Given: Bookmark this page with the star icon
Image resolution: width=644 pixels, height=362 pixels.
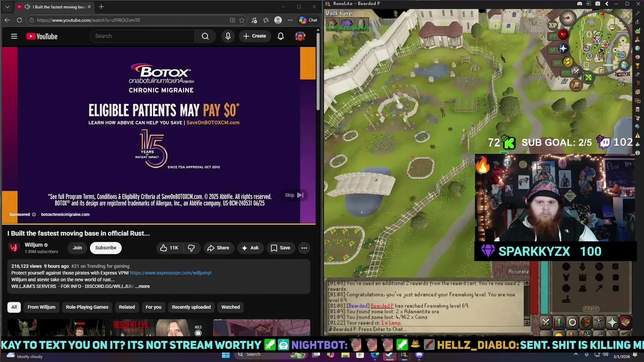Looking at the screenshot, I should point(242,20).
